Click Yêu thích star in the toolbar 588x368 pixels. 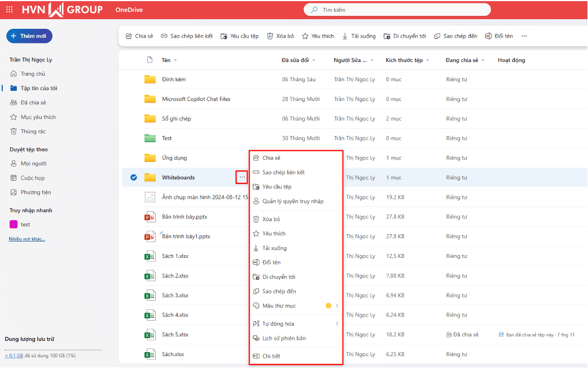[x=318, y=36]
